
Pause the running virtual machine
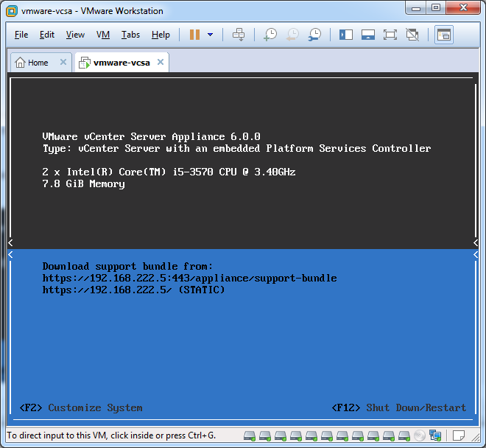click(x=194, y=35)
